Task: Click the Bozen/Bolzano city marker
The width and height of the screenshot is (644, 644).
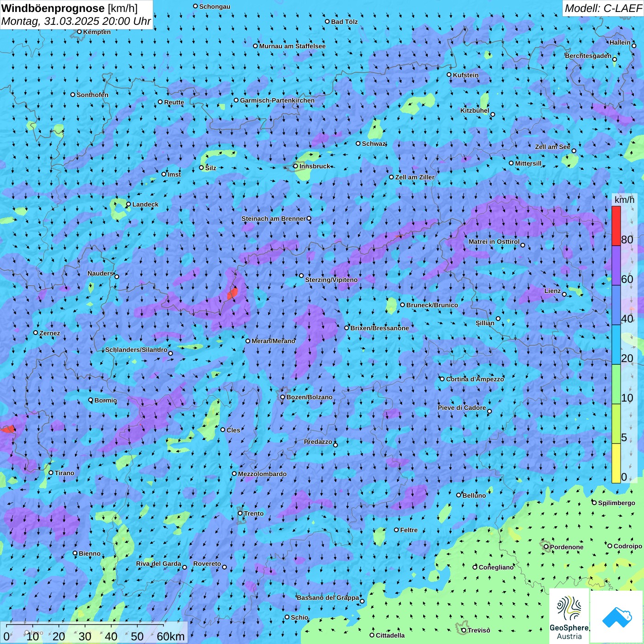Action: click(x=283, y=397)
